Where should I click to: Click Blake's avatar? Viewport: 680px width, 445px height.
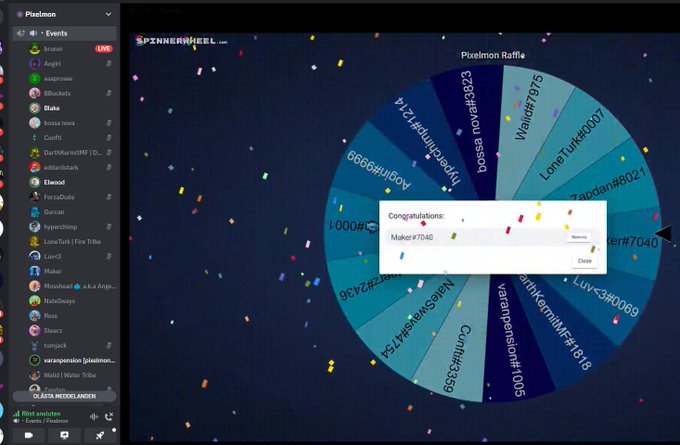coord(35,108)
